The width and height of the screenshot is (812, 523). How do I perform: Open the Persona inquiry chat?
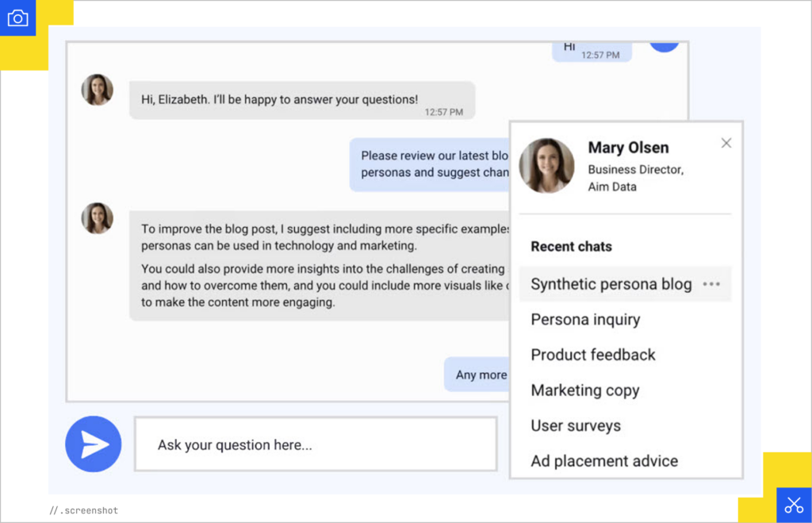(x=585, y=319)
